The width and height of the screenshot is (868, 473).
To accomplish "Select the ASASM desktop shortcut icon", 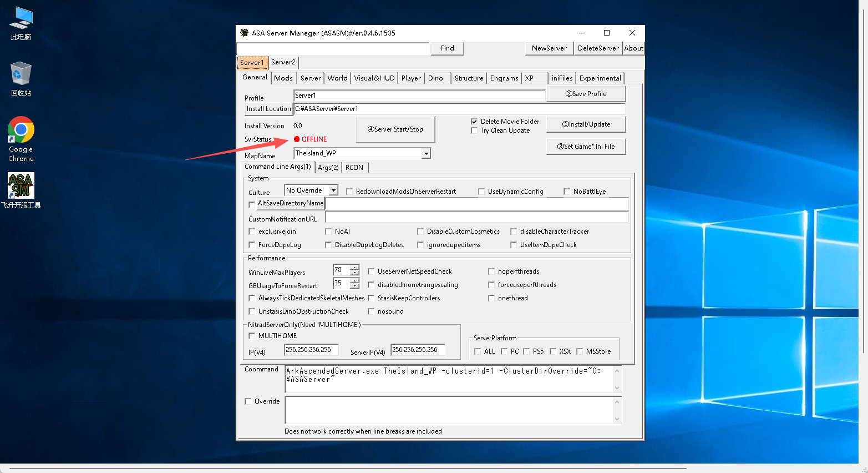I will tap(21, 190).
